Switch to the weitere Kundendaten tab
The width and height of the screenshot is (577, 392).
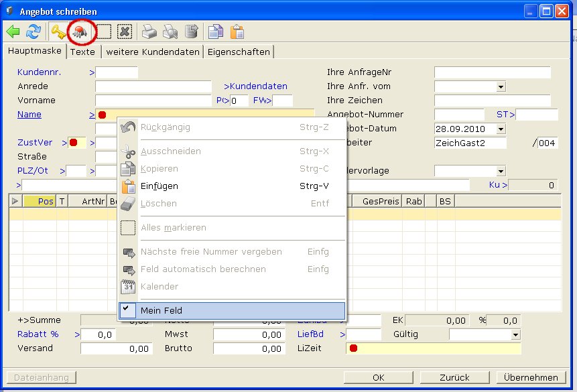click(x=153, y=52)
